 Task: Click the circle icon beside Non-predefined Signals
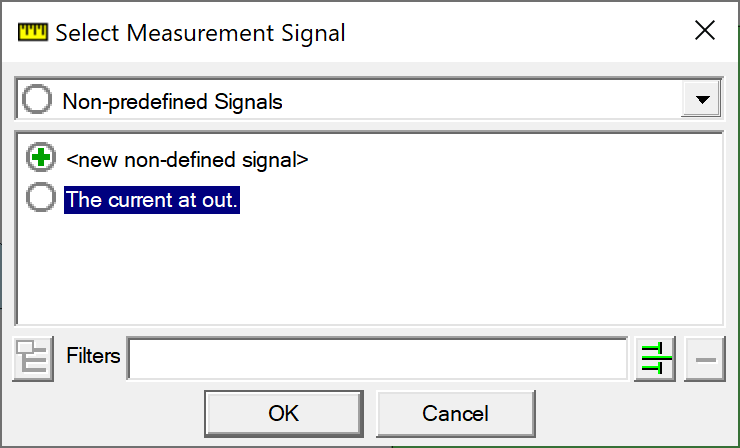click(x=38, y=100)
